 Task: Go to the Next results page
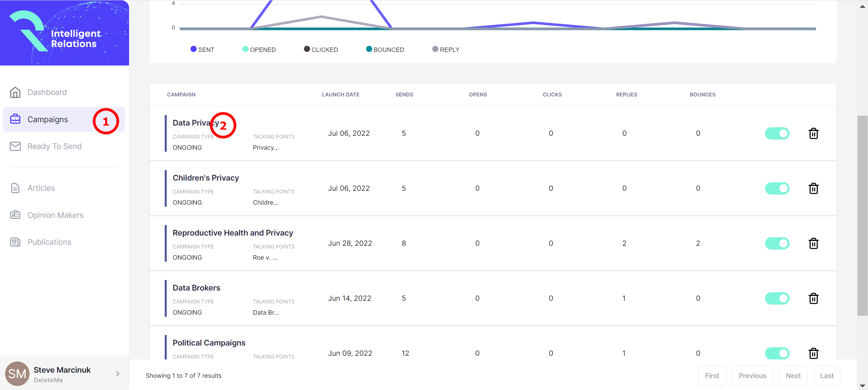[x=793, y=376]
